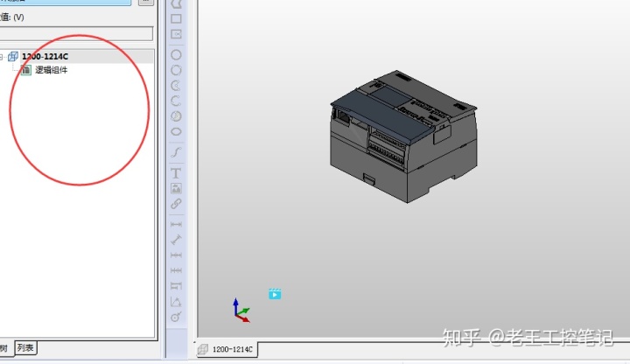The height and width of the screenshot is (364, 630).
Task: Click the blue play clip icon in viewport
Action: 275,294
